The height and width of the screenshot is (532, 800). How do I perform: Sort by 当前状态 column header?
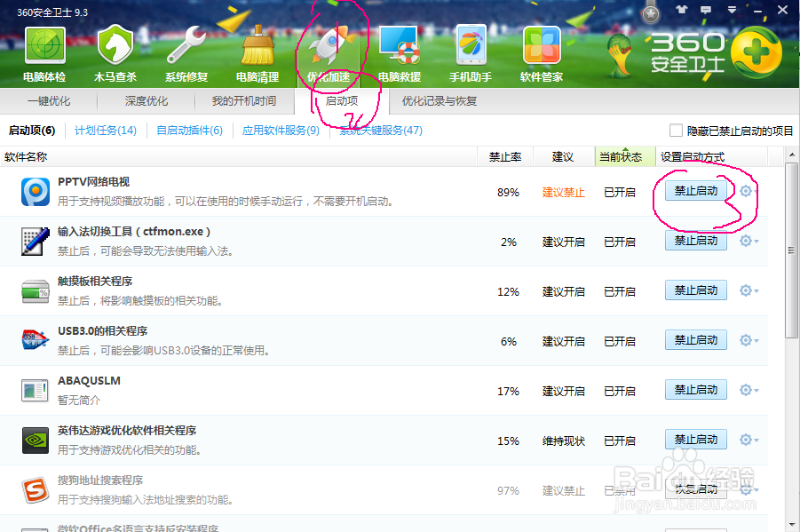point(625,156)
